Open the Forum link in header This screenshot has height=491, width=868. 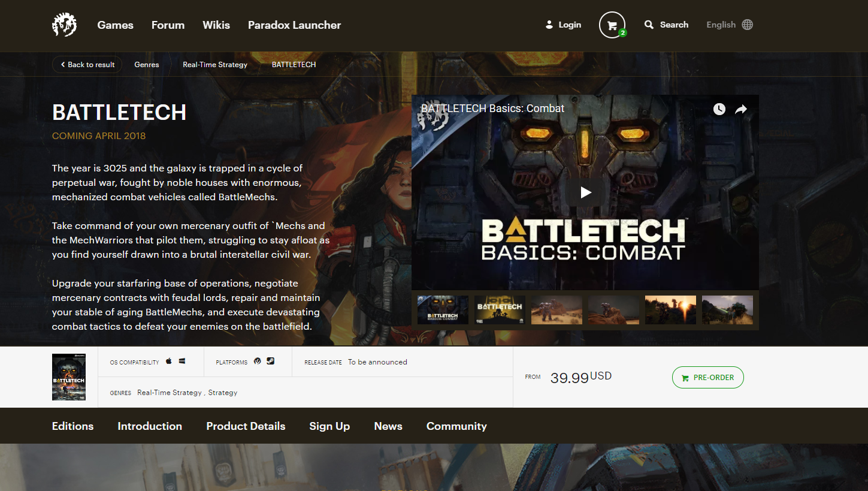pyautogui.click(x=168, y=25)
